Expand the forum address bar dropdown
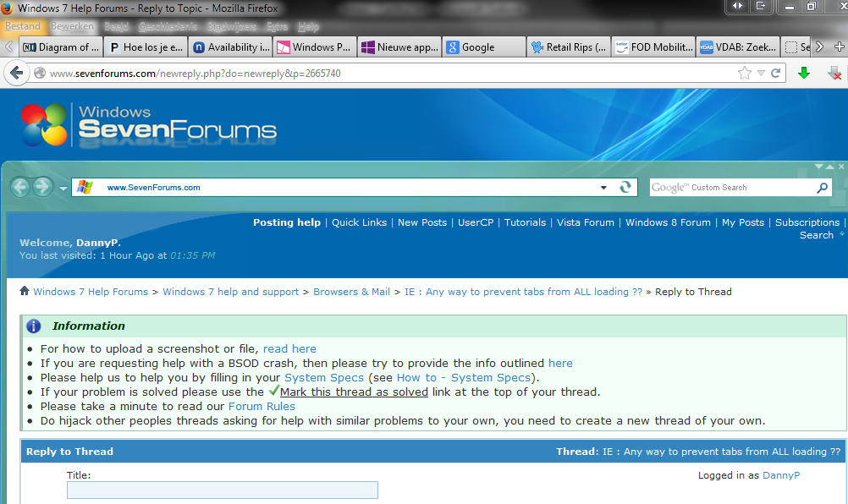Image resolution: width=848 pixels, height=504 pixels. coord(603,188)
